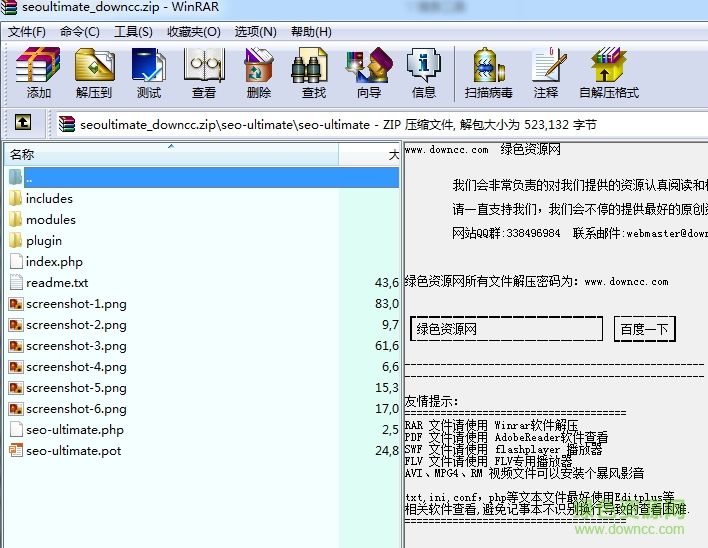Open the 文件(F) menu
The width and height of the screenshot is (708, 548).
pyautogui.click(x=27, y=32)
